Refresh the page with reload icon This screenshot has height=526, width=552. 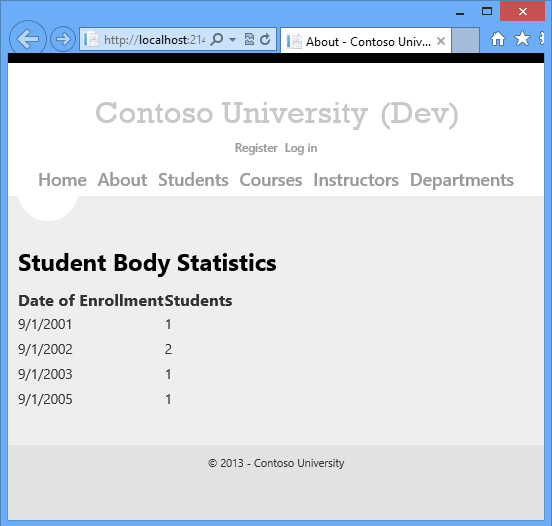click(x=265, y=39)
